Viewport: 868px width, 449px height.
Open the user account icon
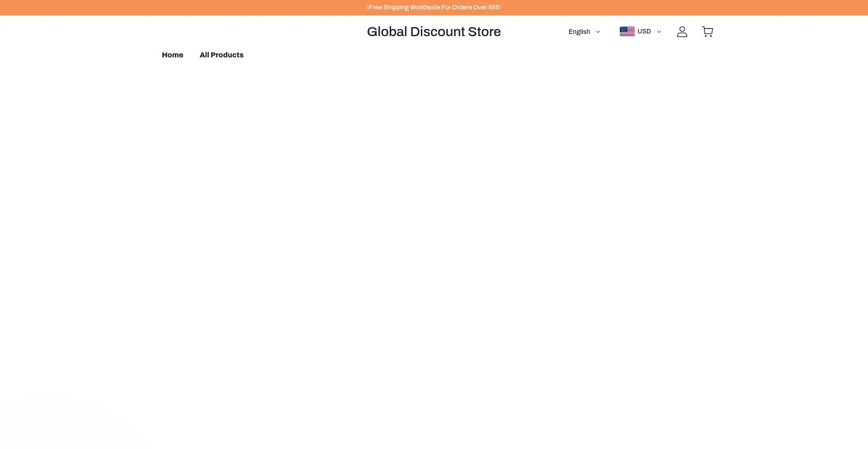click(x=682, y=32)
